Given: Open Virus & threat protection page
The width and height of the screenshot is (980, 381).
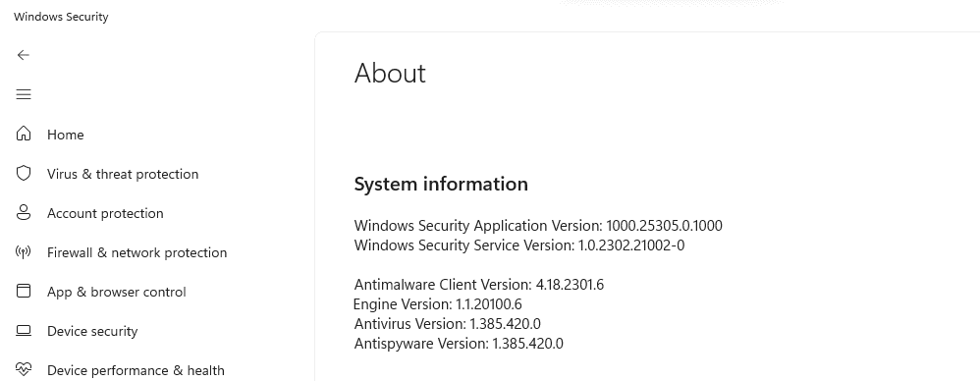Looking at the screenshot, I should pos(123,174).
